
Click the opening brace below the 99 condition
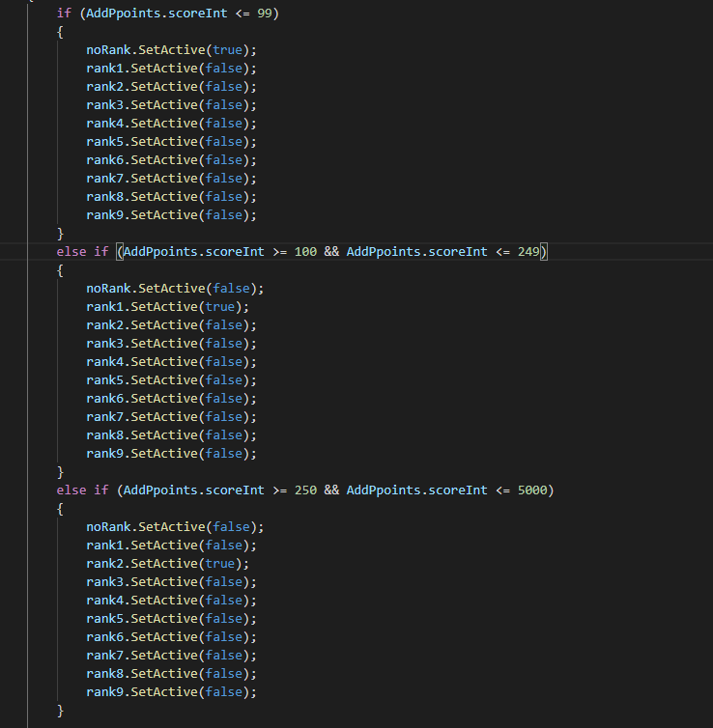pos(60,31)
